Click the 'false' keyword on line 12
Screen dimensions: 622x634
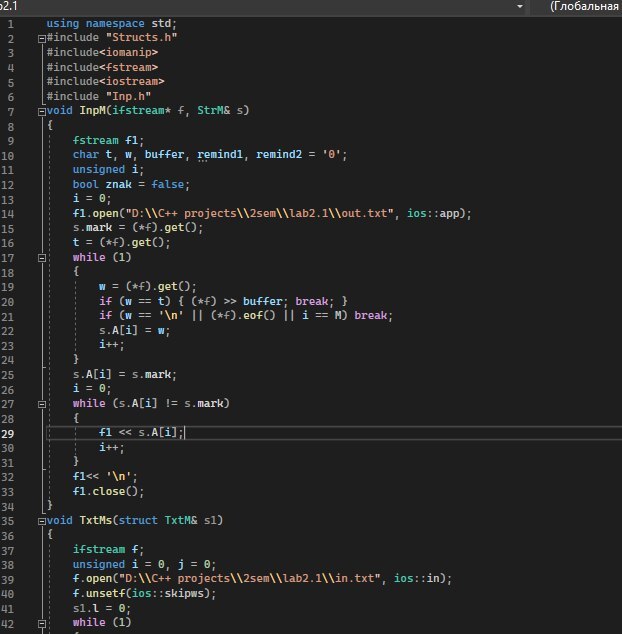coord(167,184)
